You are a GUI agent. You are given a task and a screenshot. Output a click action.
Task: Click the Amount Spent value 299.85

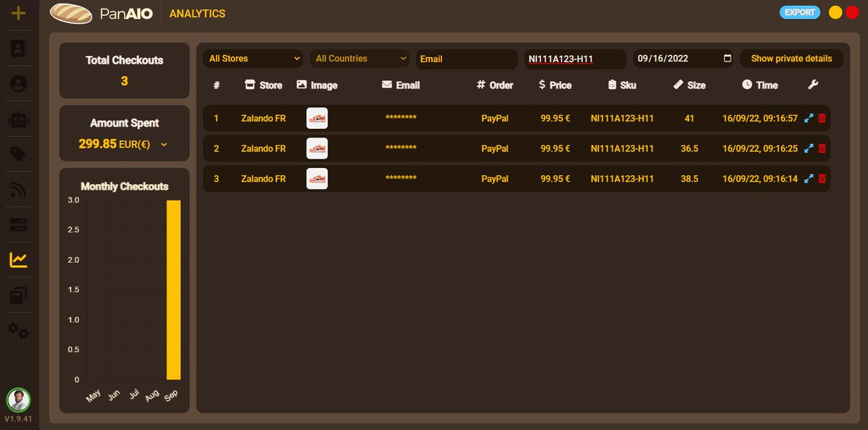[98, 144]
